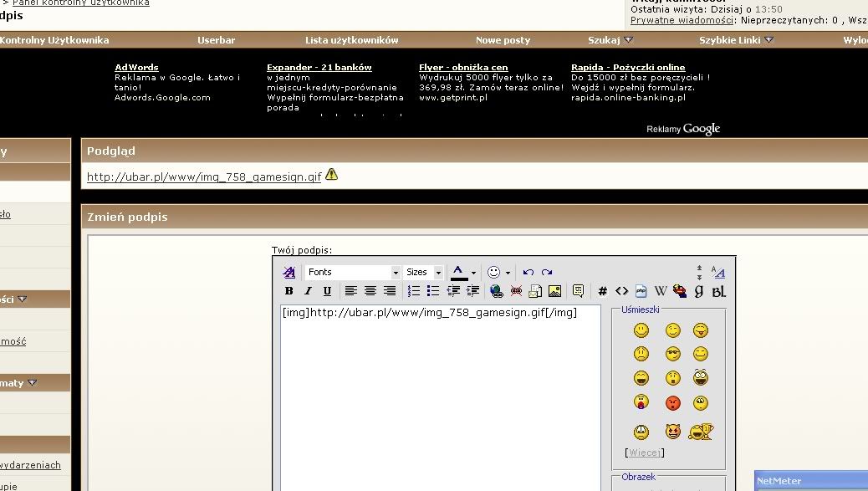
Task: Decrease the text indent
Action: pos(453,290)
